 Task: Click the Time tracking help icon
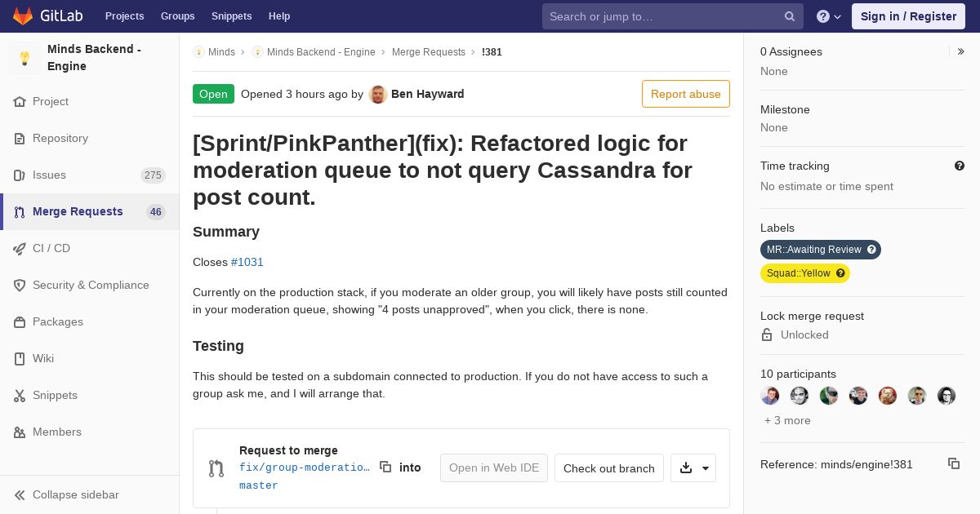click(x=960, y=166)
